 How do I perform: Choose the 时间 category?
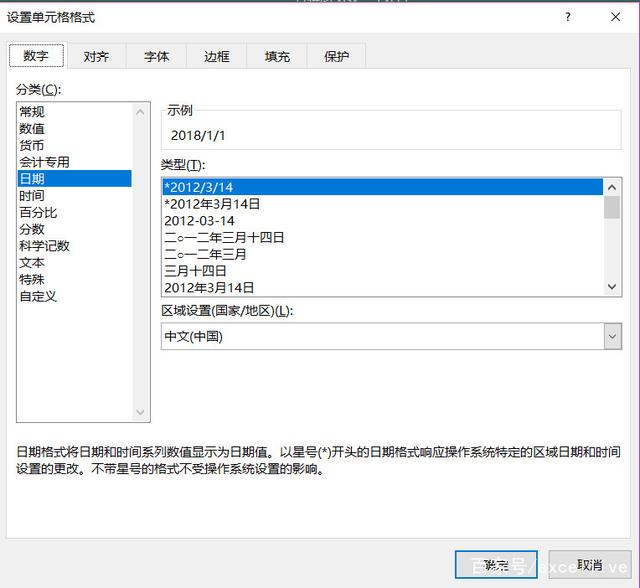coord(74,195)
